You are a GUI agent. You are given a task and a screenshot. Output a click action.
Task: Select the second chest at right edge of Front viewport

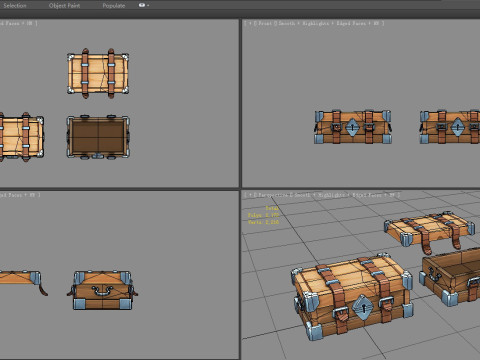coord(450,127)
